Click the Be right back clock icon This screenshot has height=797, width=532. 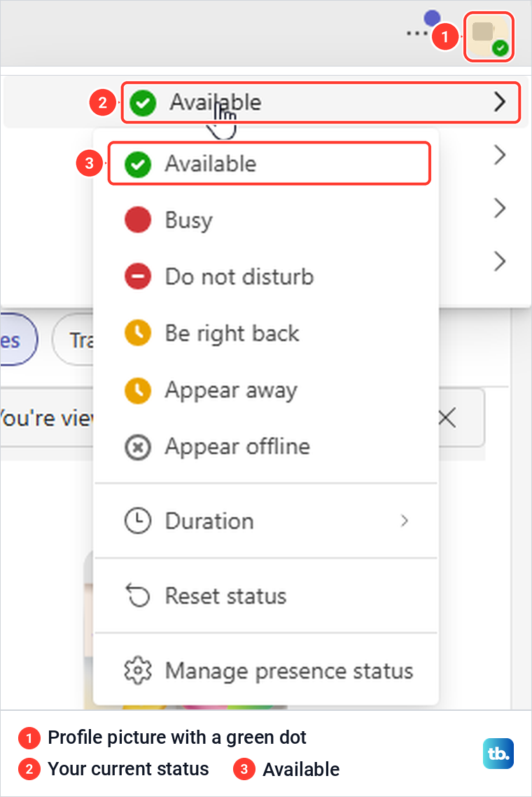(x=138, y=333)
